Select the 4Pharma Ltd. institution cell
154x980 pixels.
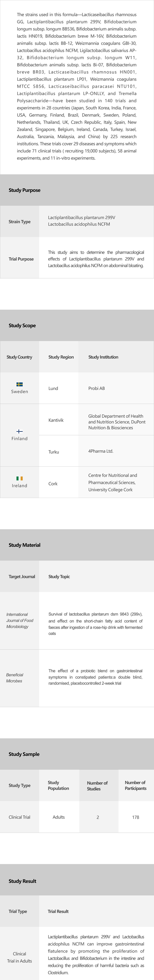100,451
